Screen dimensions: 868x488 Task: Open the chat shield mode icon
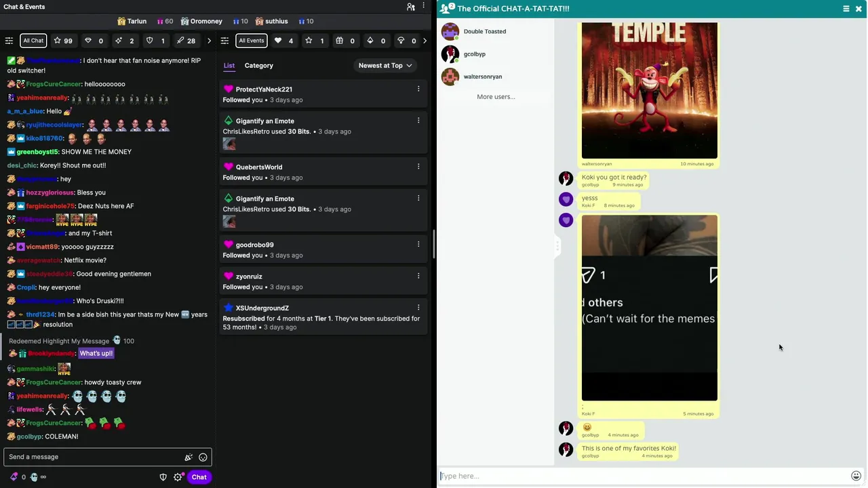[x=163, y=477]
